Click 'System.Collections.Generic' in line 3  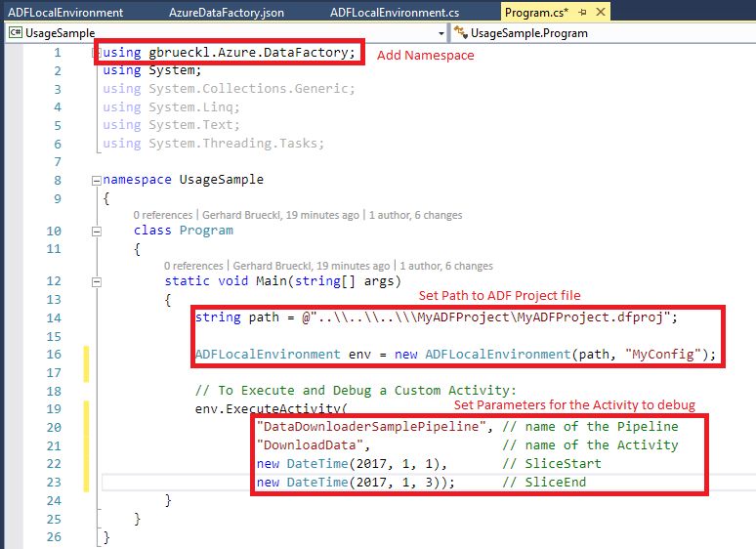[248, 89]
